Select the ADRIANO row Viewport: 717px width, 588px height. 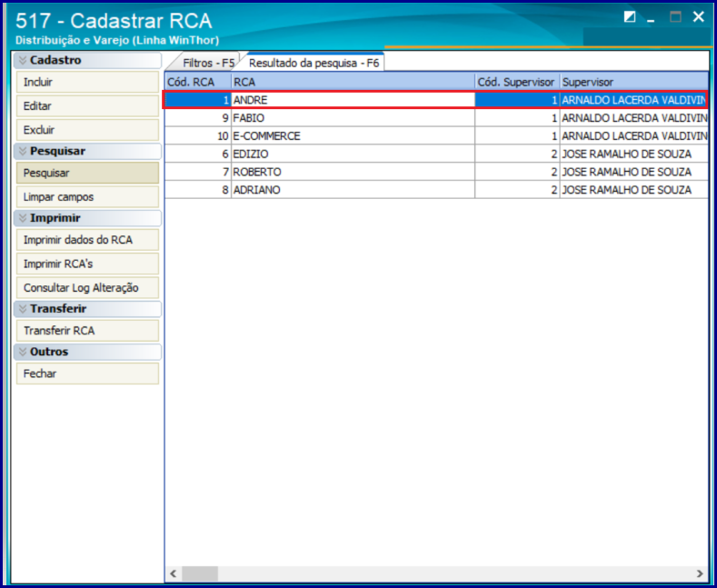pyautogui.click(x=436, y=190)
